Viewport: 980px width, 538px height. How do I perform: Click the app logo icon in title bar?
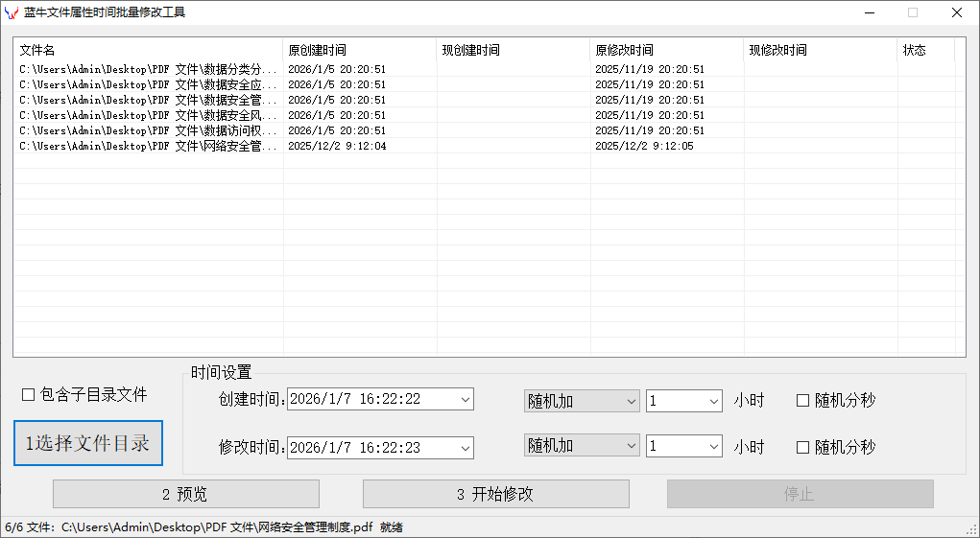(x=12, y=12)
